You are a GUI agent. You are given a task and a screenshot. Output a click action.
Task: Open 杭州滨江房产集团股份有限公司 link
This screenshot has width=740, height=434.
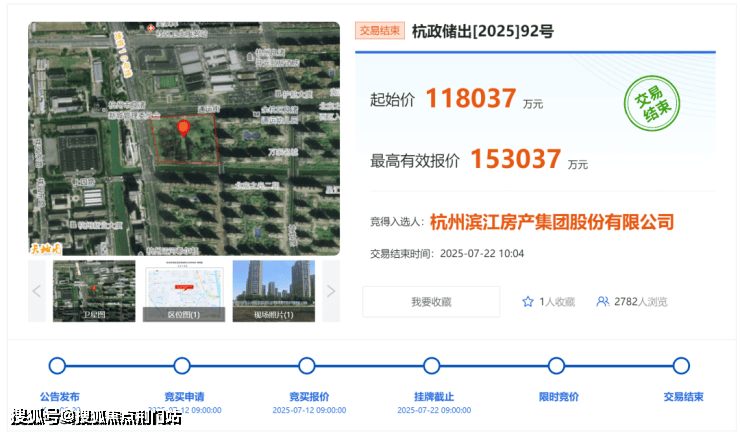point(552,222)
